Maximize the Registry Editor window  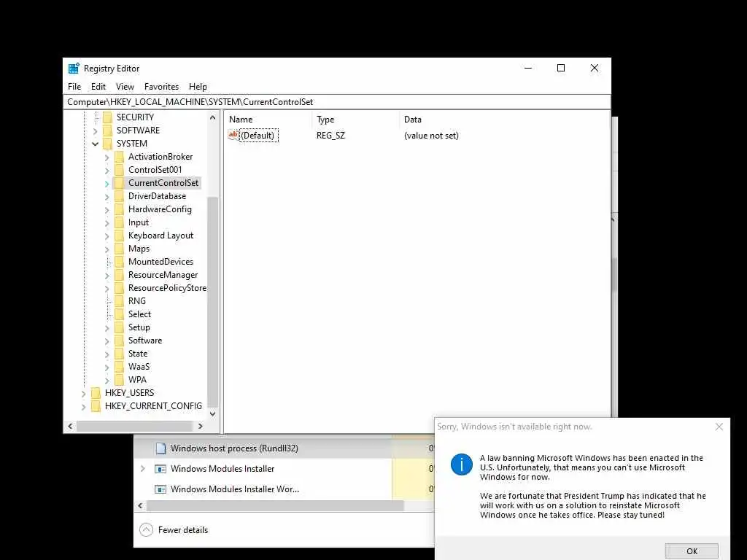(561, 68)
